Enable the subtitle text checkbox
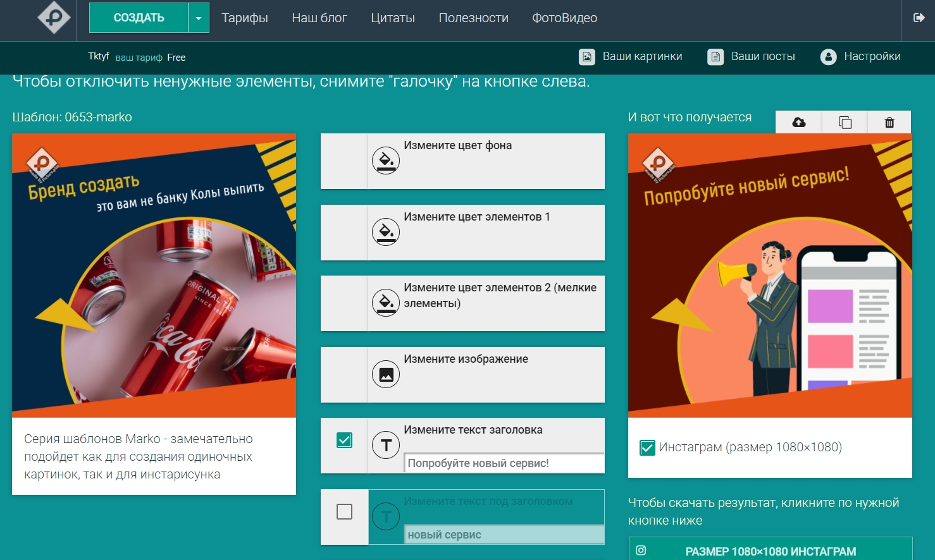This screenshot has height=560, width=935. point(344,511)
